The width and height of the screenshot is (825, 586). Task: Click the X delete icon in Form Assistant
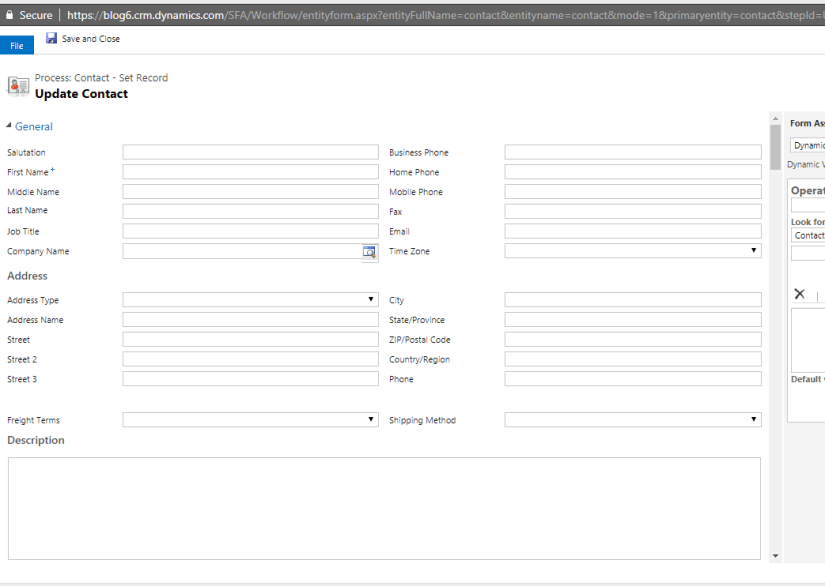(799, 294)
